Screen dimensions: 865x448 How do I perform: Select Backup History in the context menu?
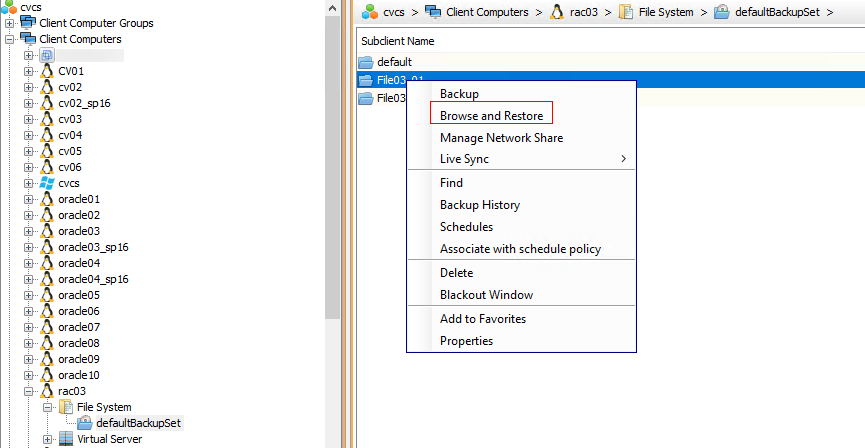click(x=480, y=205)
